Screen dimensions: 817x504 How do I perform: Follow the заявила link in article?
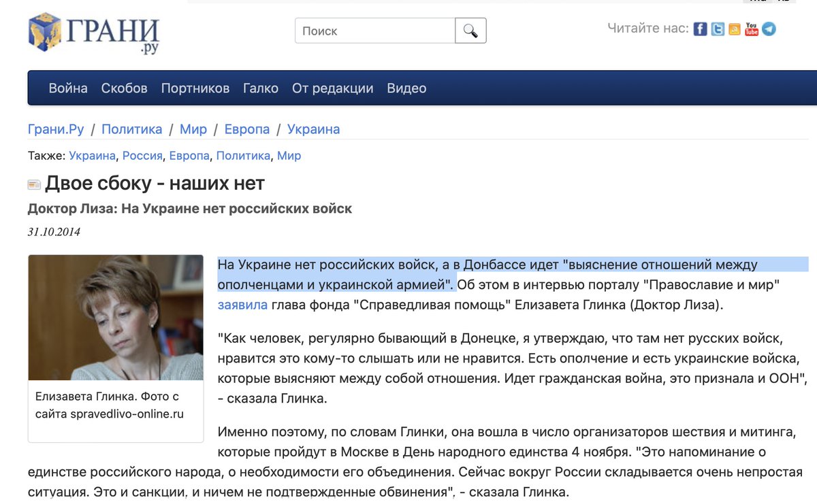click(x=242, y=305)
